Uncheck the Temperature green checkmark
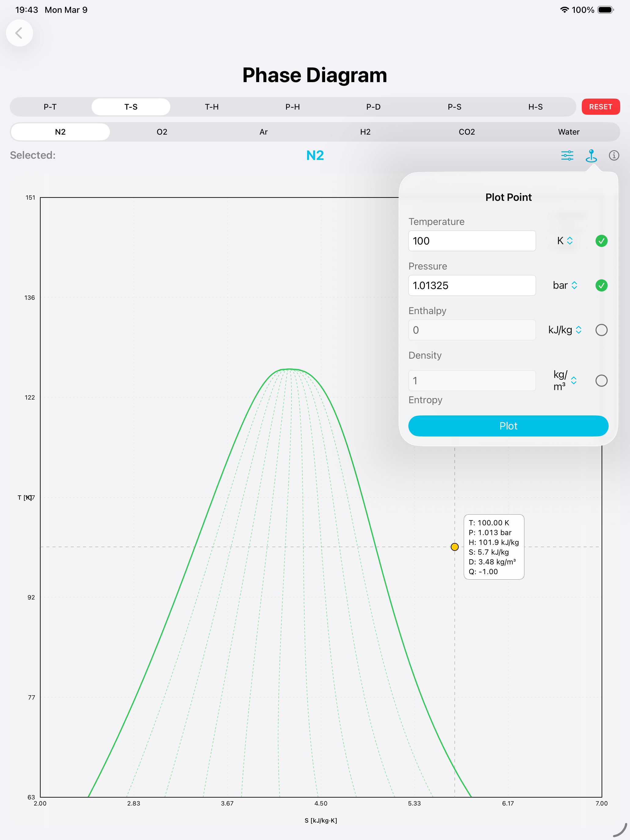 click(x=601, y=241)
